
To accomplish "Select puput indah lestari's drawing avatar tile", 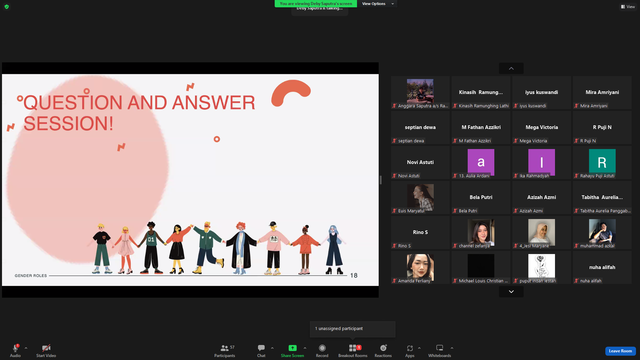I will click(541, 268).
